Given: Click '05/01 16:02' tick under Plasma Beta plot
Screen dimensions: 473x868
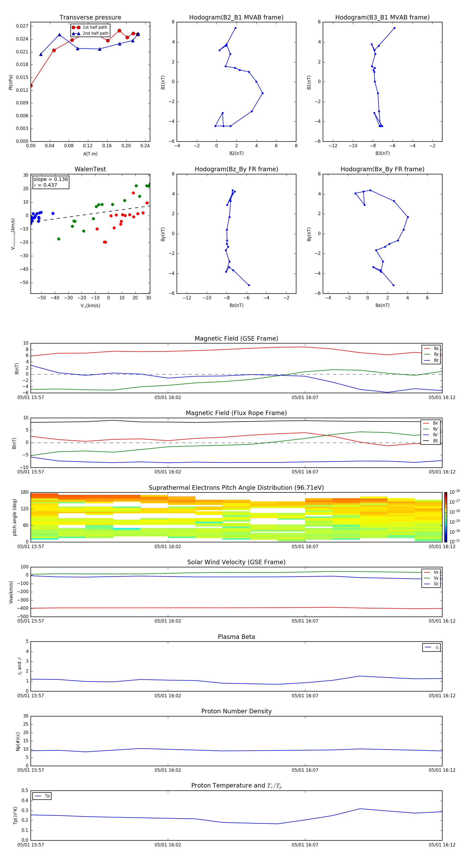Looking at the screenshot, I should click(x=168, y=696).
